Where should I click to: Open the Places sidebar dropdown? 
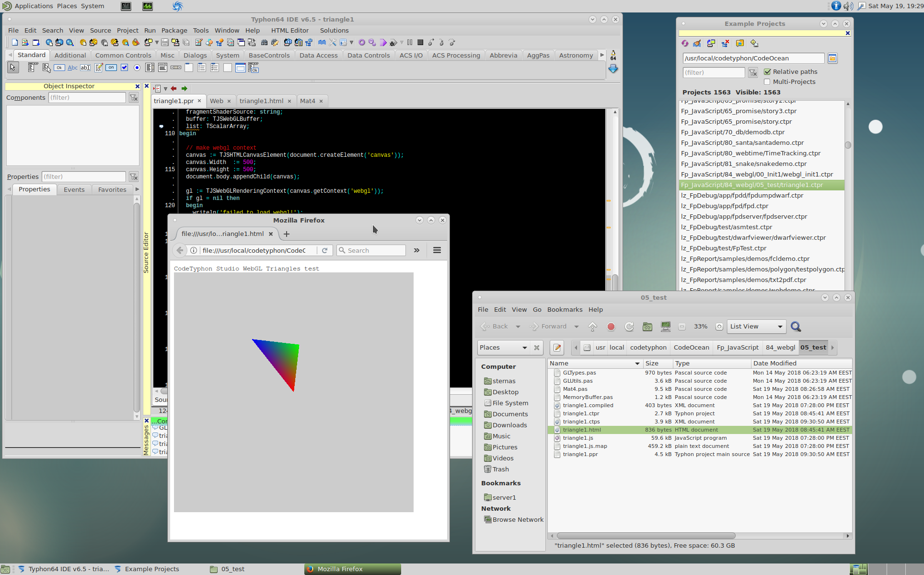[503, 348]
